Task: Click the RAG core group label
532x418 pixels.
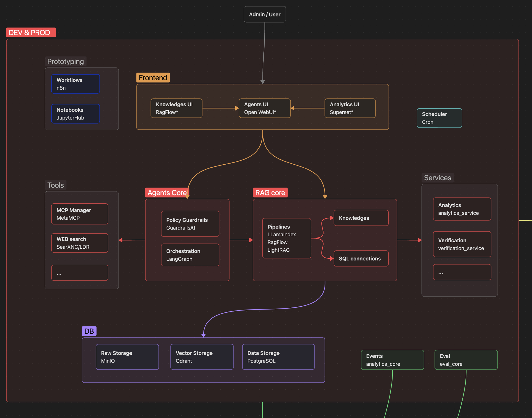Action: pos(270,193)
